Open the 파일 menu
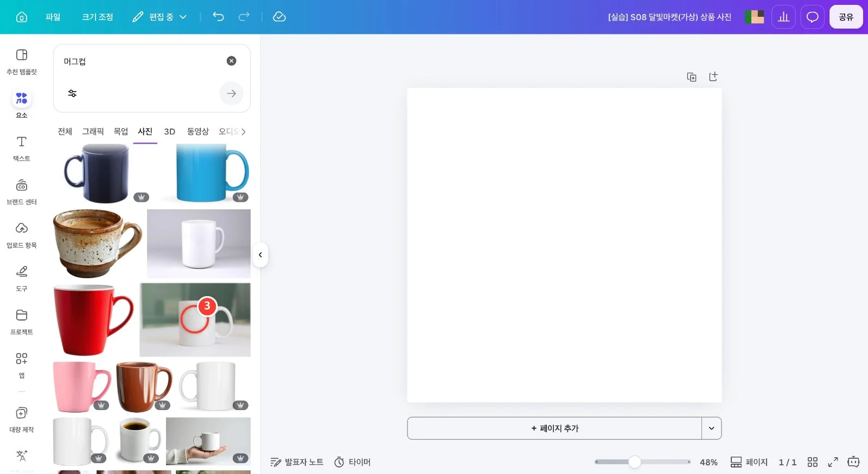Screen dimensions: 868x474 tap(53, 17)
